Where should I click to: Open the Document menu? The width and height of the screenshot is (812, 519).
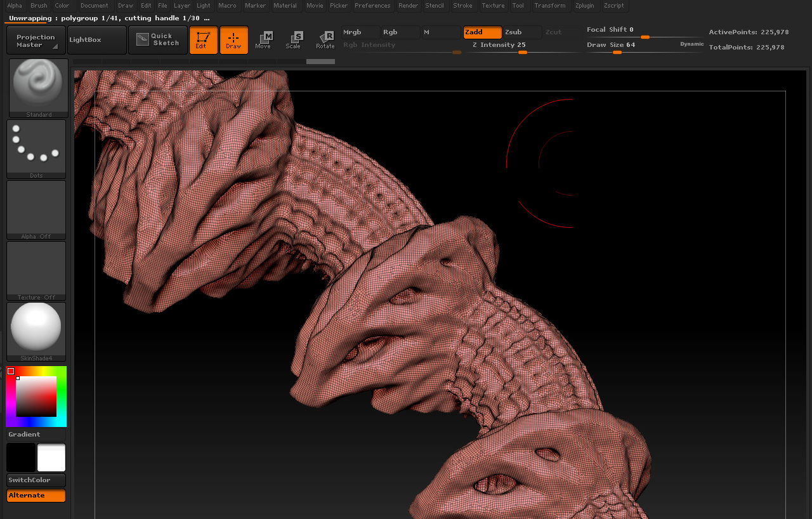pos(95,6)
